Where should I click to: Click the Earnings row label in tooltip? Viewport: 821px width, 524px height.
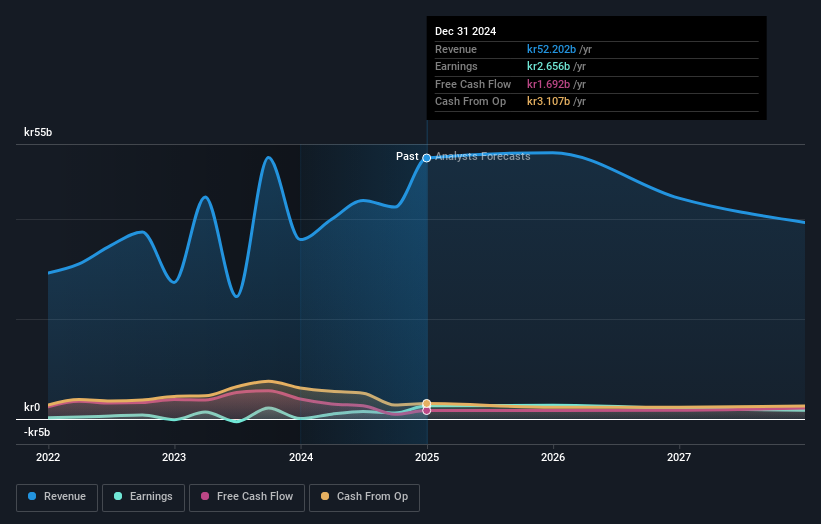click(456, 66)
